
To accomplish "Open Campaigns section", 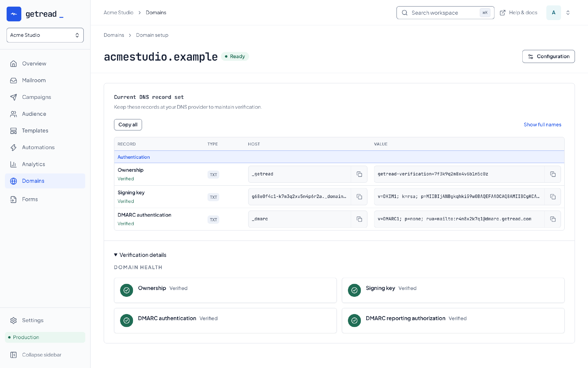I will tap(45, 97).
